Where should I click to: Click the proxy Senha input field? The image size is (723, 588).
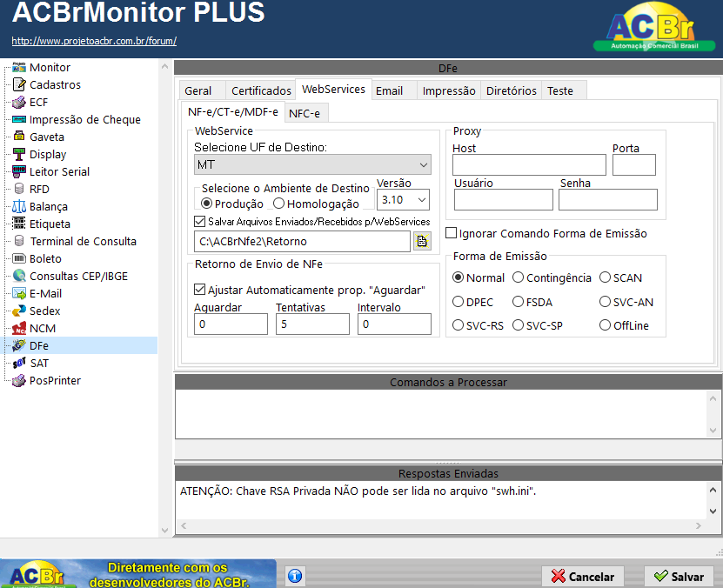[x=608, y=199]
